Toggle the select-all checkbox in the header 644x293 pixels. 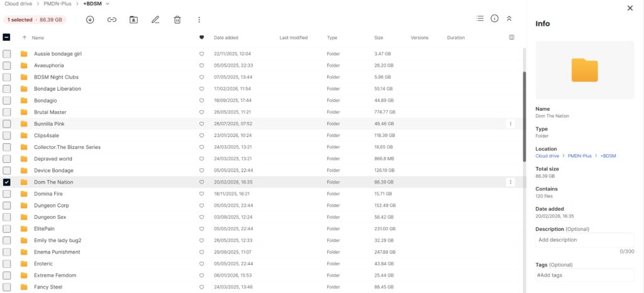(x=7, y=38)
